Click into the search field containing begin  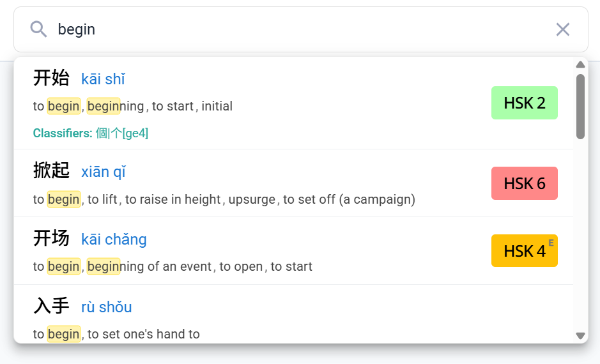click(x=301, y=29)
